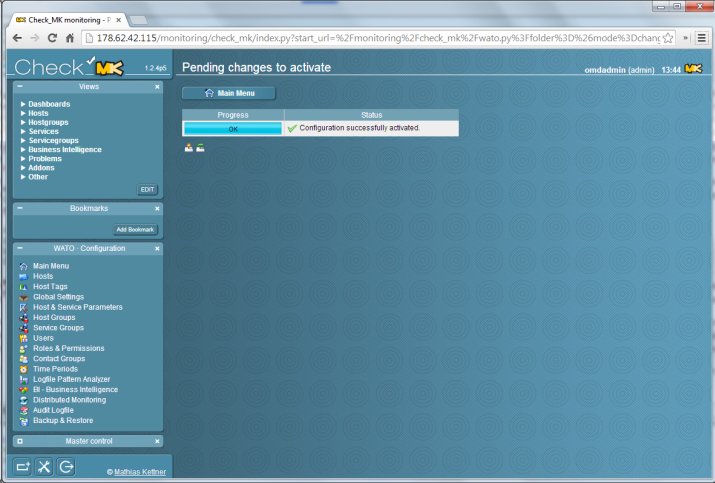Open the Chrome menu hamburger icon
Image resolution: width=715 pixels, height=483 pixels.
click(702, 38)
